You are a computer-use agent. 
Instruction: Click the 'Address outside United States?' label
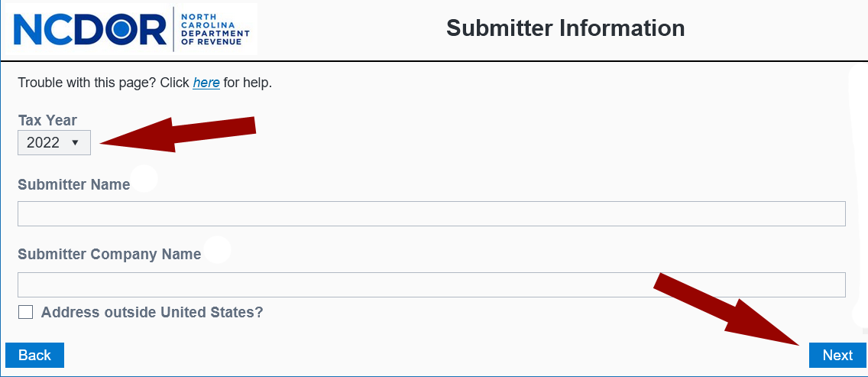click(x=152, y=312)
